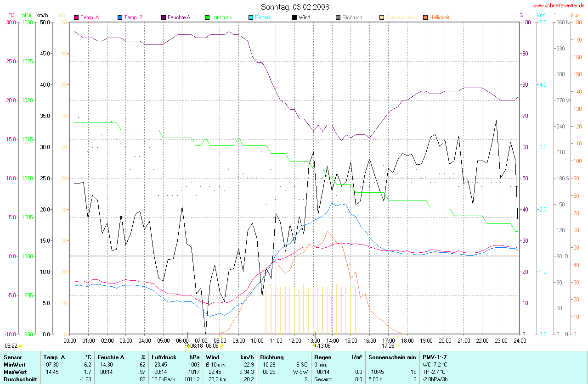The height and width of the screenshot is (384, 588).
Task: Click the green Luftdruck legend swatch
Action: pyautogui.click(x=207, y=17)
